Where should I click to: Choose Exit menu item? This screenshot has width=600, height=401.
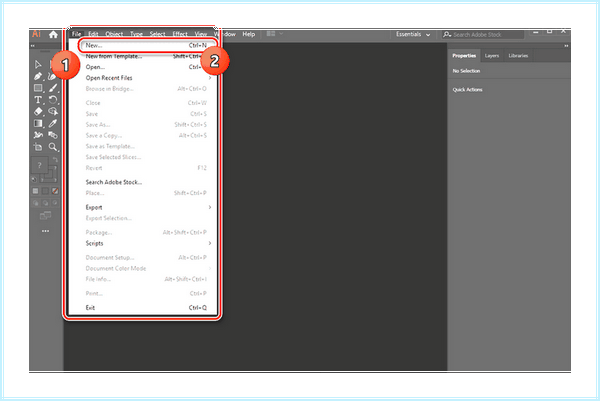click(141, 308)
